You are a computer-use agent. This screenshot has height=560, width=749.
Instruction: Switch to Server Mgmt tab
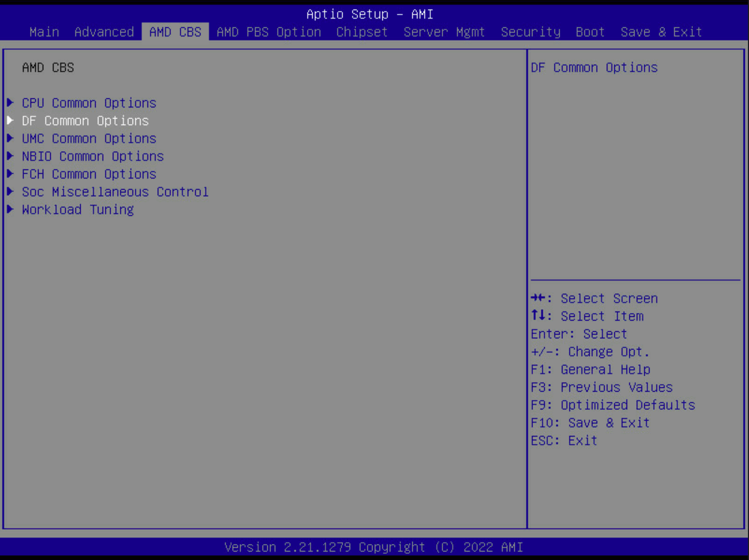pos(444,32)
